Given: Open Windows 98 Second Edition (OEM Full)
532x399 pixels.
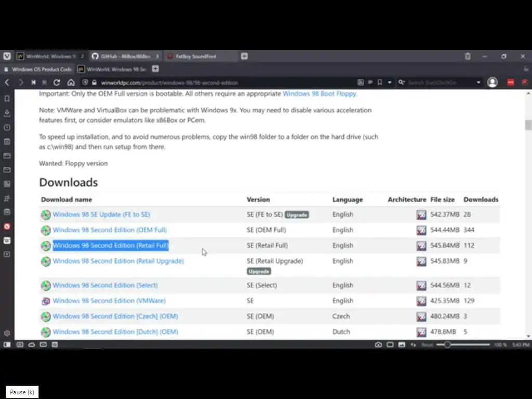Looking at the screenshot, I should pyautogui.click(x=110, y=230).
